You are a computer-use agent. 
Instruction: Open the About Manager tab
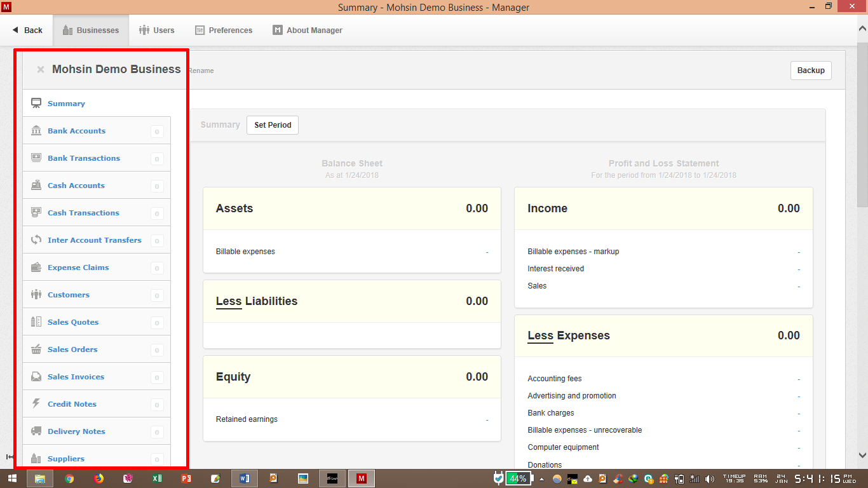tap(308, 30)
